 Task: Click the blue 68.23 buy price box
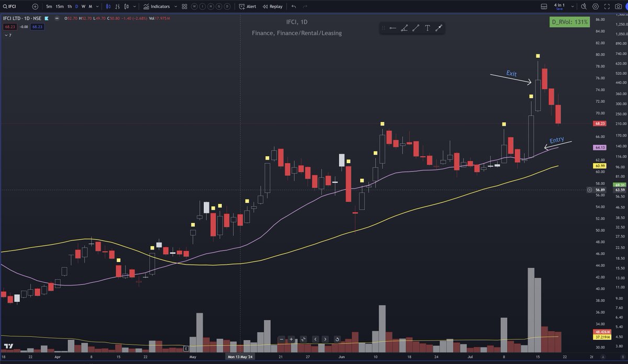pyautogui.click(x=37, y=27)
